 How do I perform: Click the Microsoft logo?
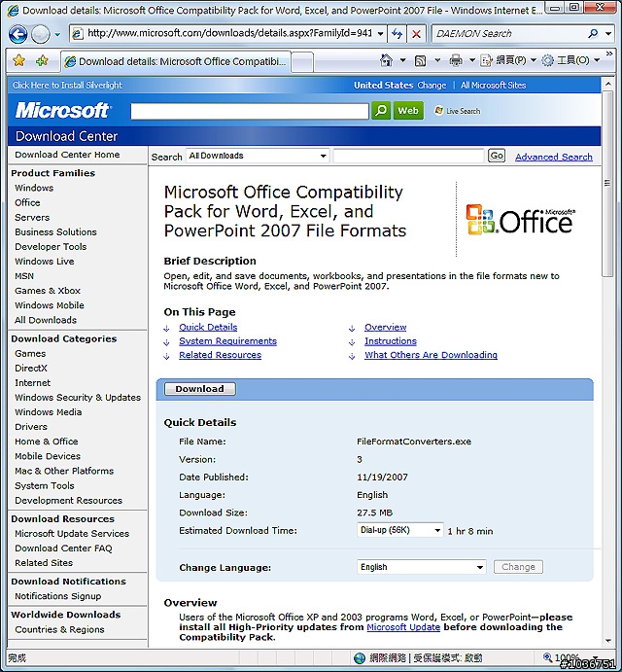[x=63, y=110]
